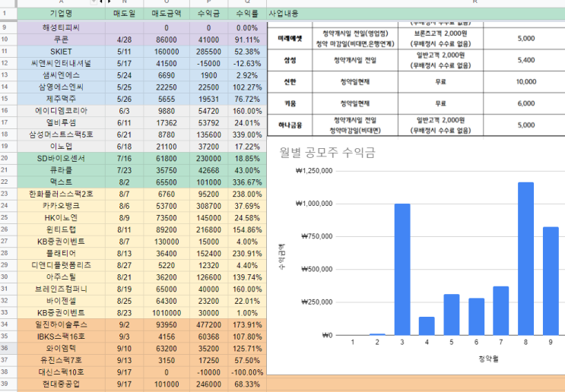Click the 맥스트 cell

pyautogui.click(x=62, y=182)
